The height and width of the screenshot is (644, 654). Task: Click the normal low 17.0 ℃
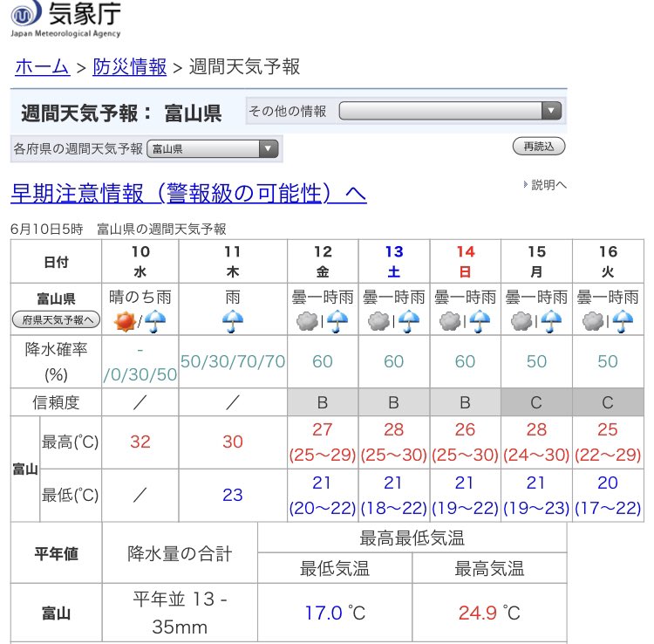point(335,613)
